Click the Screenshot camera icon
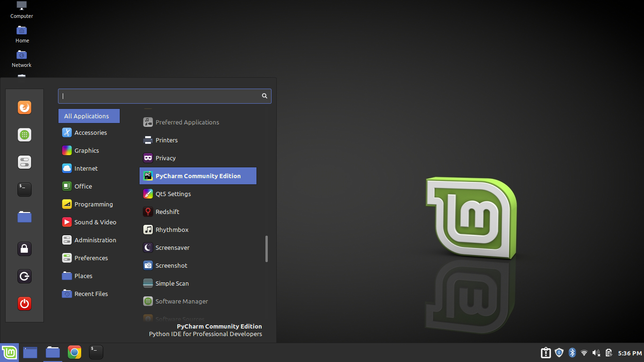Screen dimensions: 644x362 coord(148,265)
